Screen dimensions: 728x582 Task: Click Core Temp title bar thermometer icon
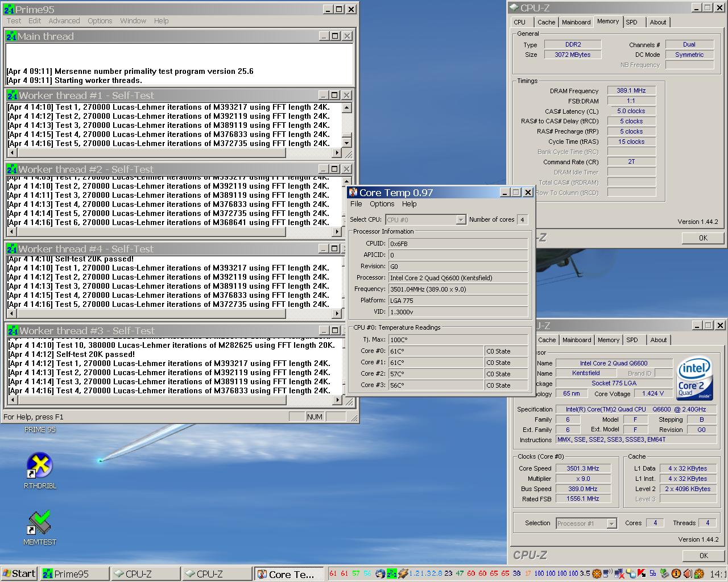[353, 193]
